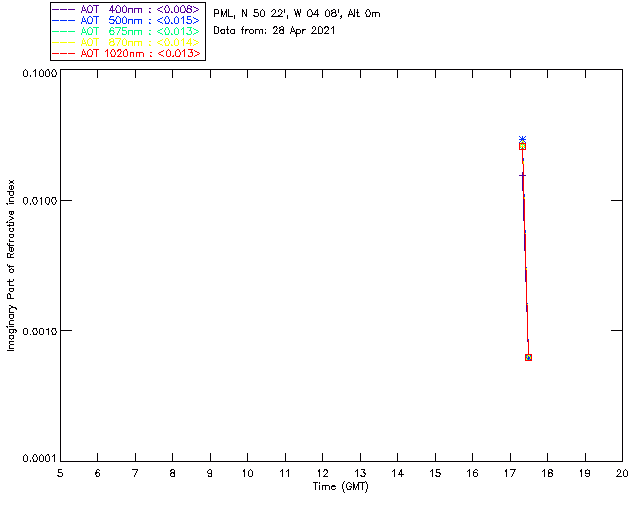
Task: Click the x-axis tick label 17
Action: click(x=510, y=473)
